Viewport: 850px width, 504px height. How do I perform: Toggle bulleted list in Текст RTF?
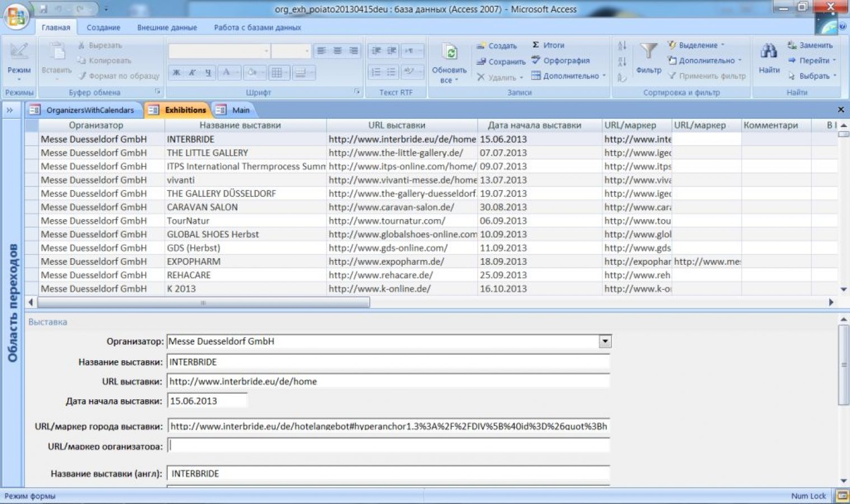(391, 72)
